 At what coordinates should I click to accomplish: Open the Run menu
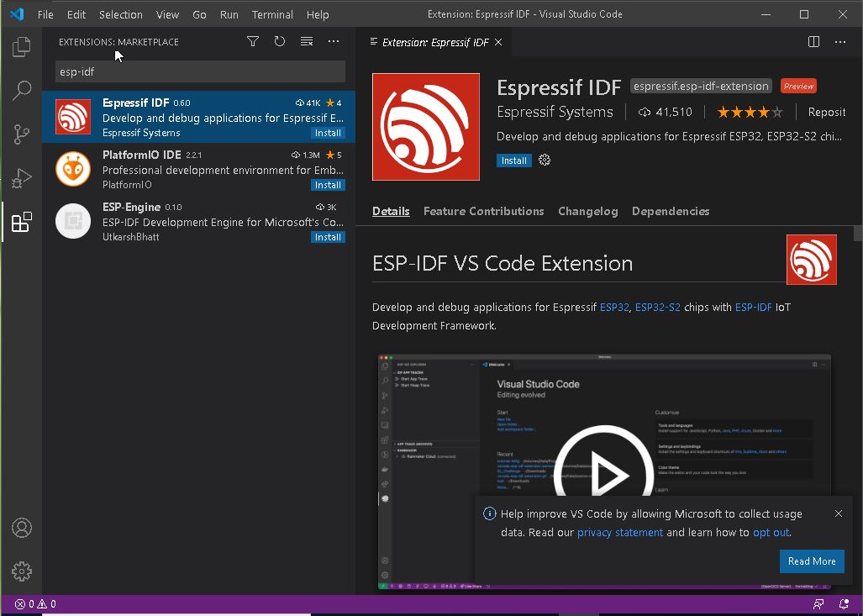[x=229, y=14]
